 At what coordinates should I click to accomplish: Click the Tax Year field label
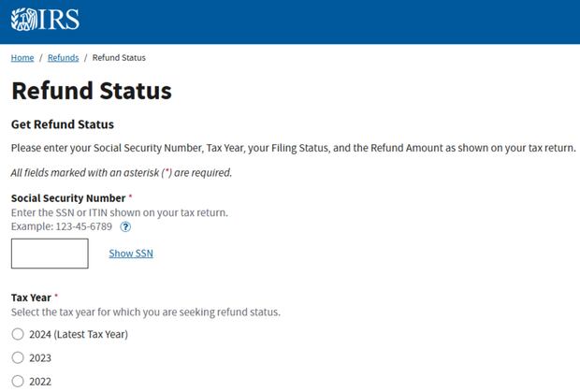coord(31,298)
